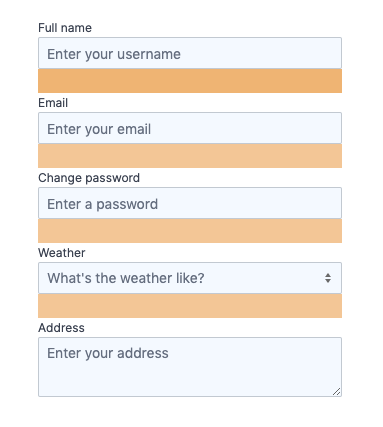
Task: Click the orange bar beneath the username field
Action: click(190, 81)
